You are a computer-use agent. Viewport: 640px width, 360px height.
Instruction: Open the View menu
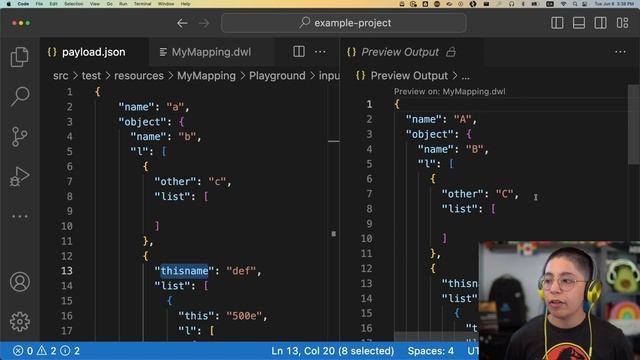pyautogui.click(x=95, y=4)
